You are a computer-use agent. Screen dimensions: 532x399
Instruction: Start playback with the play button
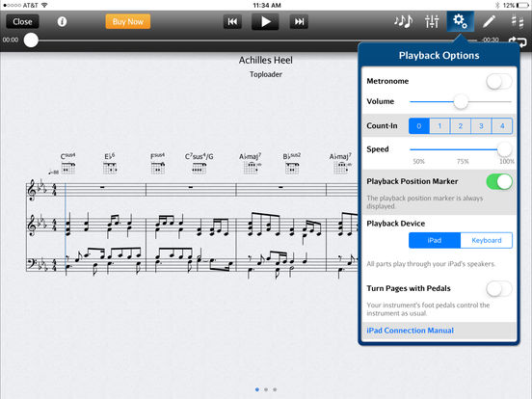point(265,22)
